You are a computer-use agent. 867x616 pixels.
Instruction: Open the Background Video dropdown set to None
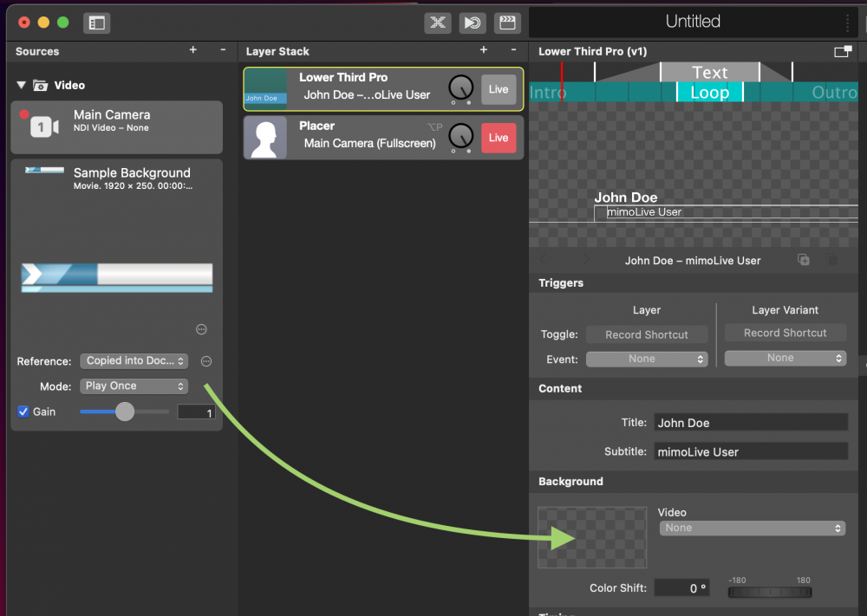(752, 528)
